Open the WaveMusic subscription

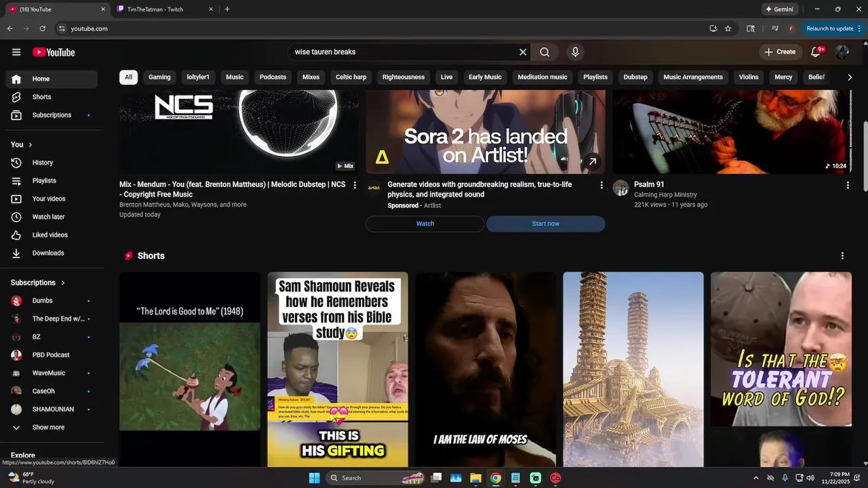pyautogui.click(x=52, y=373)
